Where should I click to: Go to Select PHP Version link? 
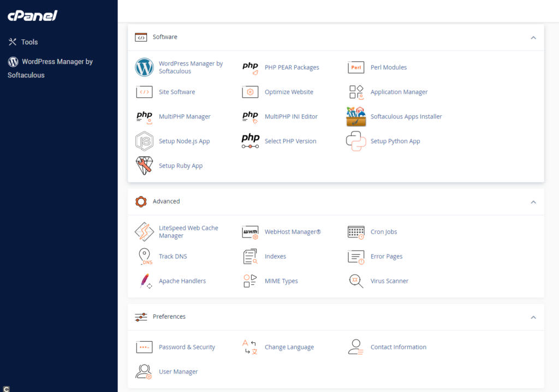tap(290, 141)
